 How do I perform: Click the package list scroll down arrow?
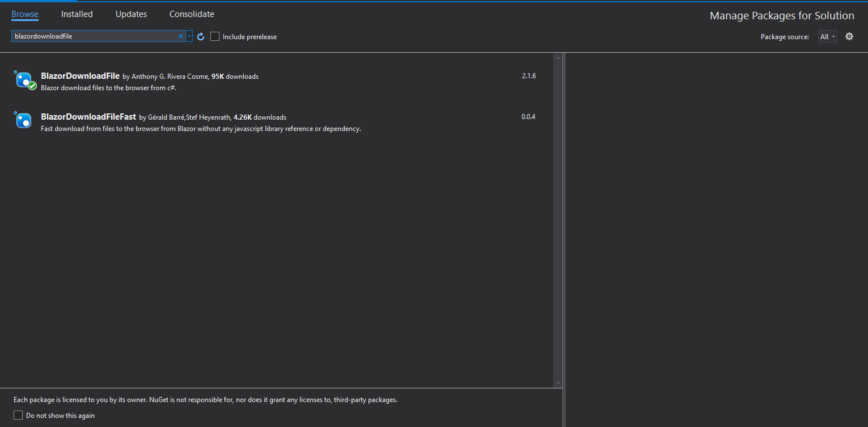pos(558,383)
